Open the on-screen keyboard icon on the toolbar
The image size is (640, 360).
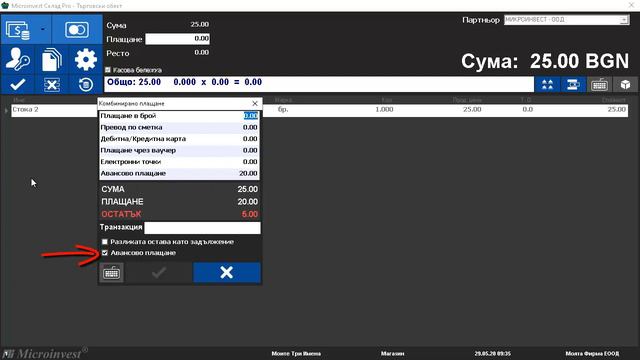599,84
